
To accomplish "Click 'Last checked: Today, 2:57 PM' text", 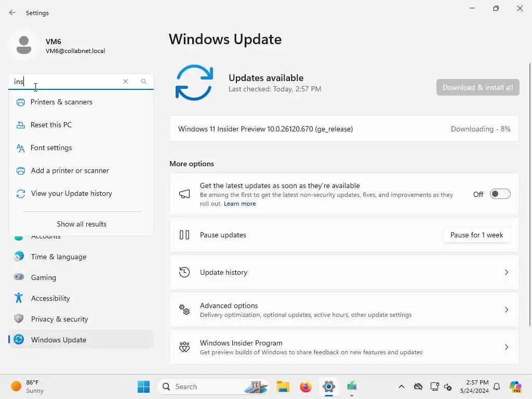I will coord(275,89).
